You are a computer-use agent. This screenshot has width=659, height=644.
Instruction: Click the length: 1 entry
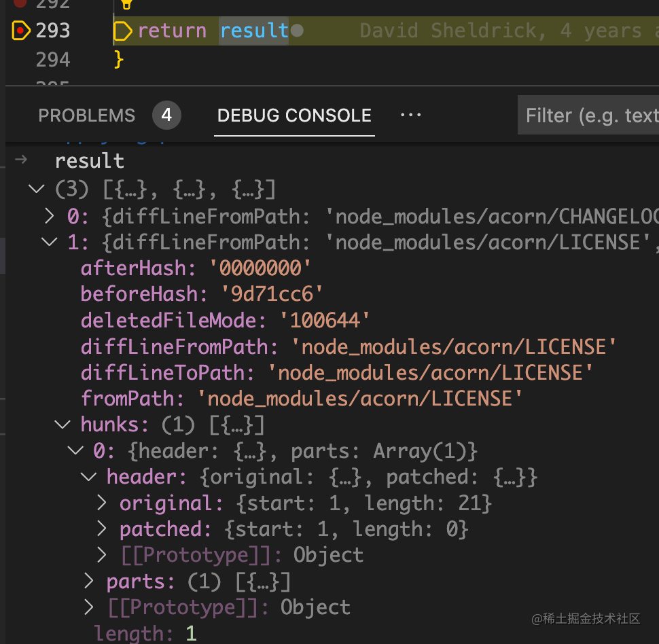145,633
